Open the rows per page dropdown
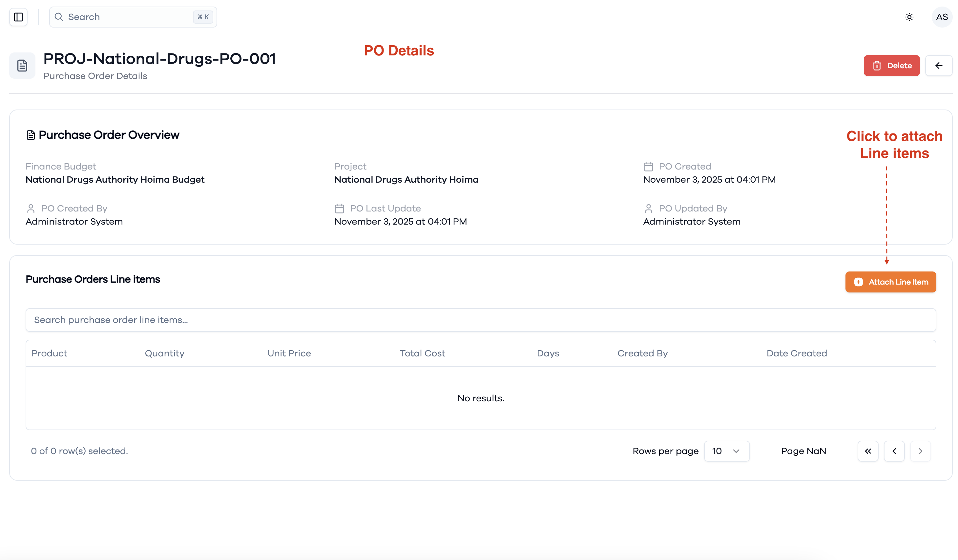This screenshot has width=958, height=560. click(x=726, y=451)
